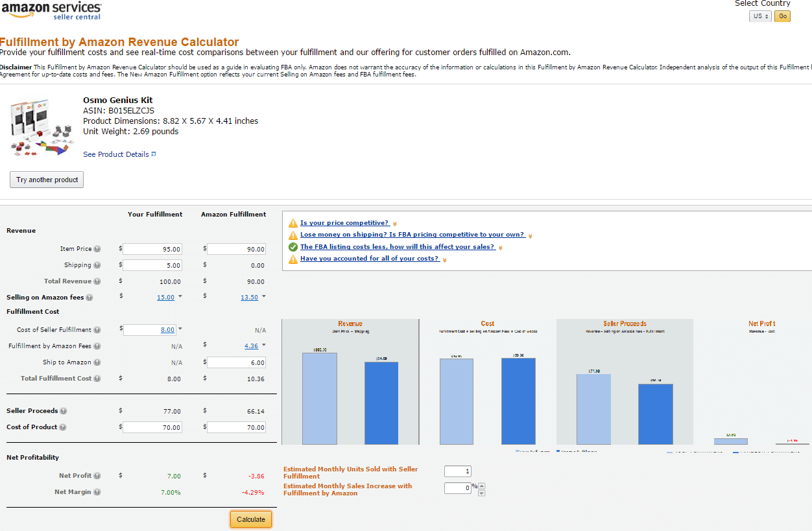The width and height of the screenshot is (812, 531).
Task: Click the Osmo Genius Kit product image
Action: click(x=42, y=126)
